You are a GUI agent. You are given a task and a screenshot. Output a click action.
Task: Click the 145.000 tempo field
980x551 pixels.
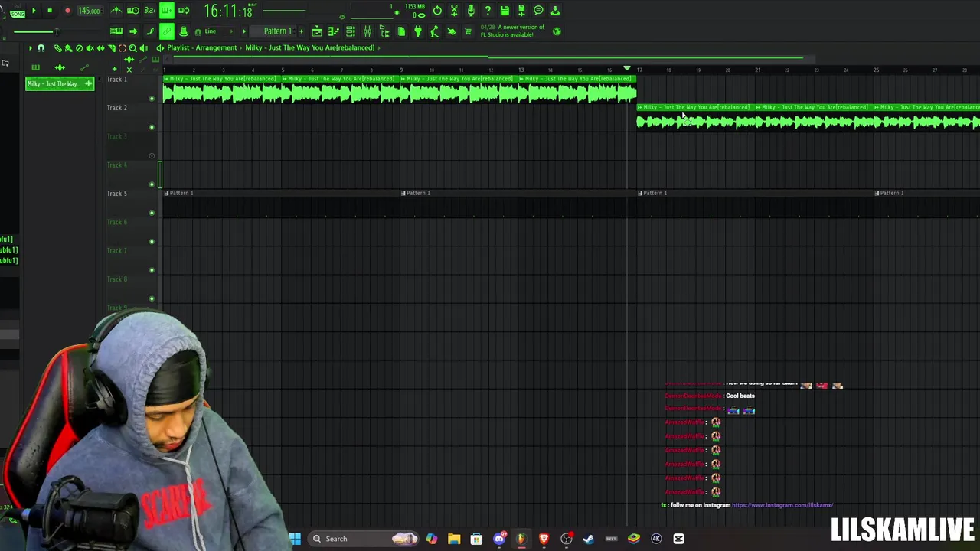pos(89,11)
